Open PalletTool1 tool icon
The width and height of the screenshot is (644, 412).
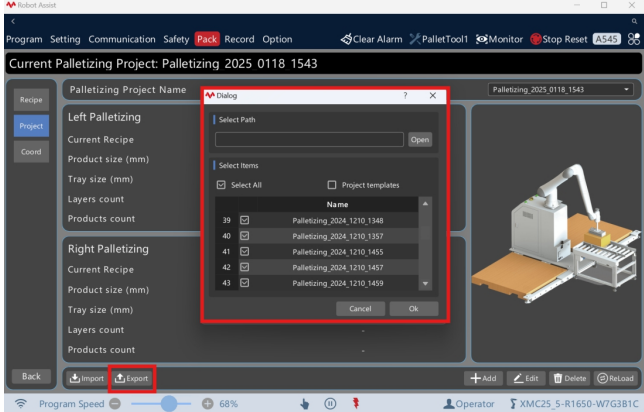tap(415, 39)
